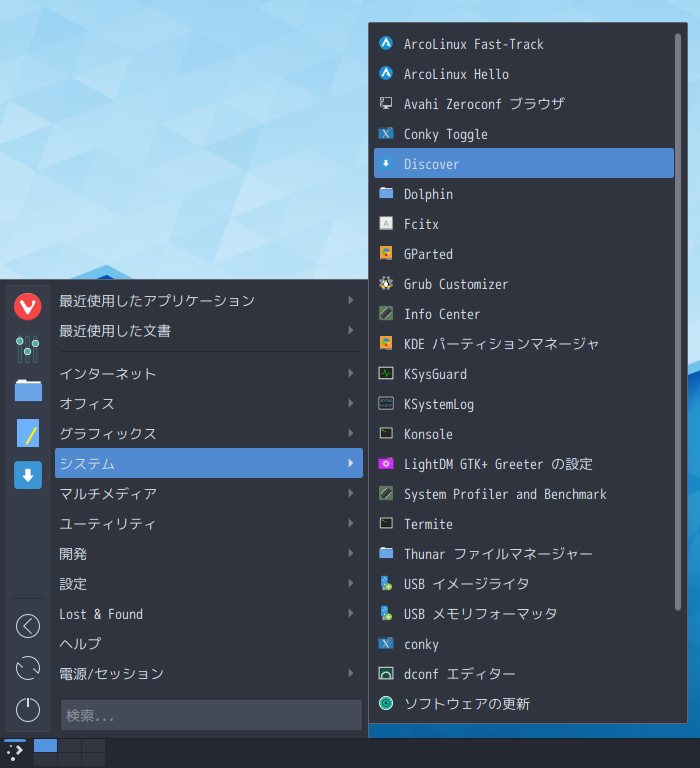
Task: Click the ArcoLinux Fast-Track icon
Action: 386,44
